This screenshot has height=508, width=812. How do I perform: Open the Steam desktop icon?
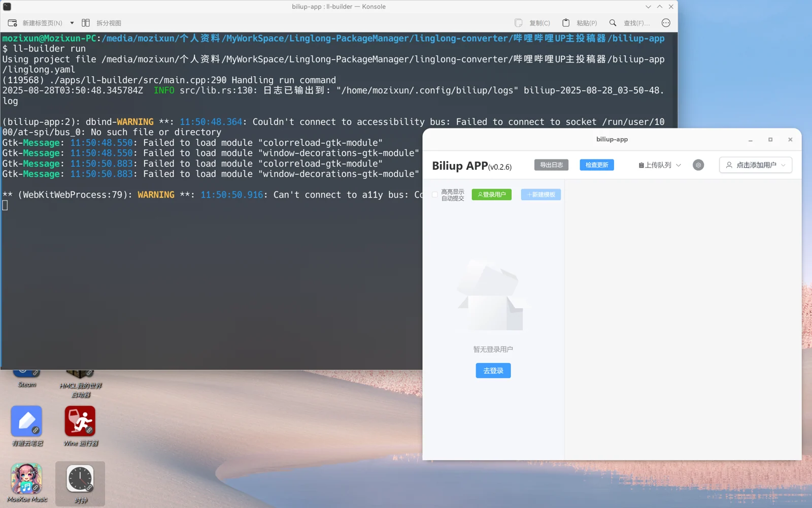tap(27, 379)
